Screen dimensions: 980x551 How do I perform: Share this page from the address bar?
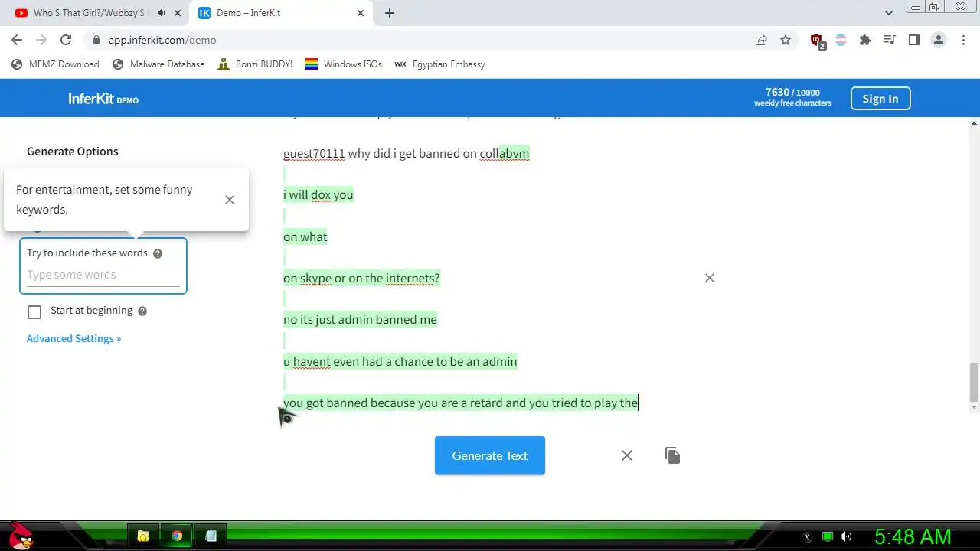click(761, 40)
